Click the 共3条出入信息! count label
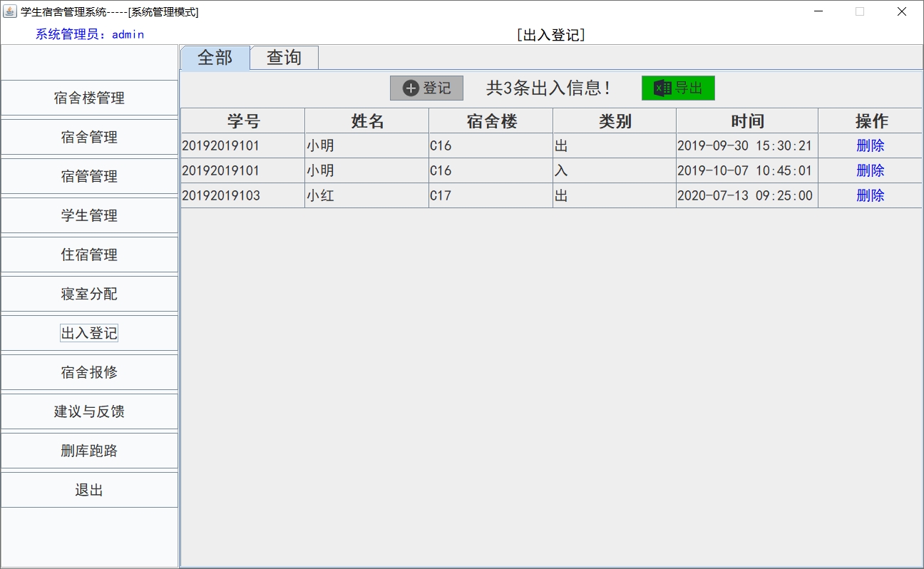Viewport: 924px width, 569px height. (548, 88)
